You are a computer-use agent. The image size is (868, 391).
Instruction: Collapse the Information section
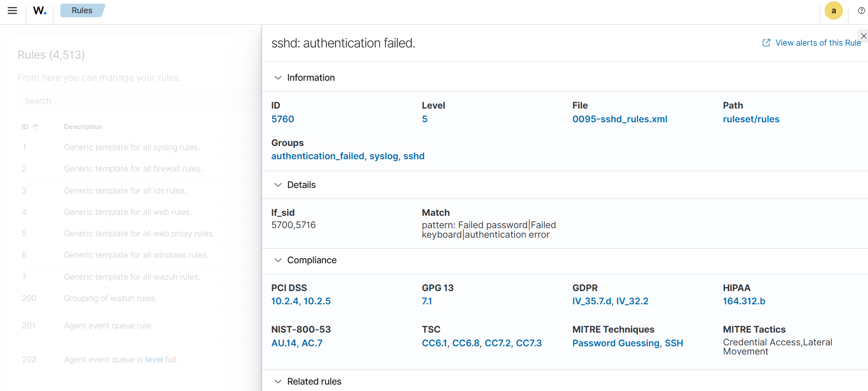click(x=278, y=78)
